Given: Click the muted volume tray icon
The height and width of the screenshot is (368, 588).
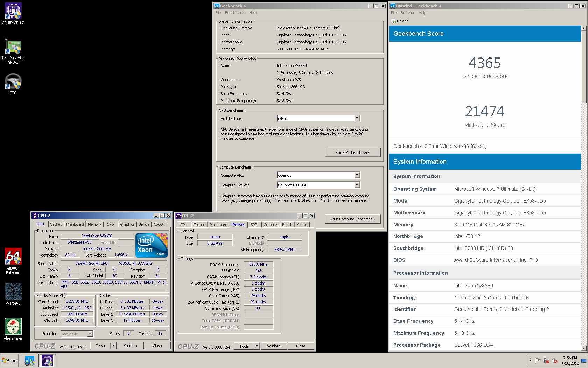Looking at the screenshot, I should coord(555,361).
